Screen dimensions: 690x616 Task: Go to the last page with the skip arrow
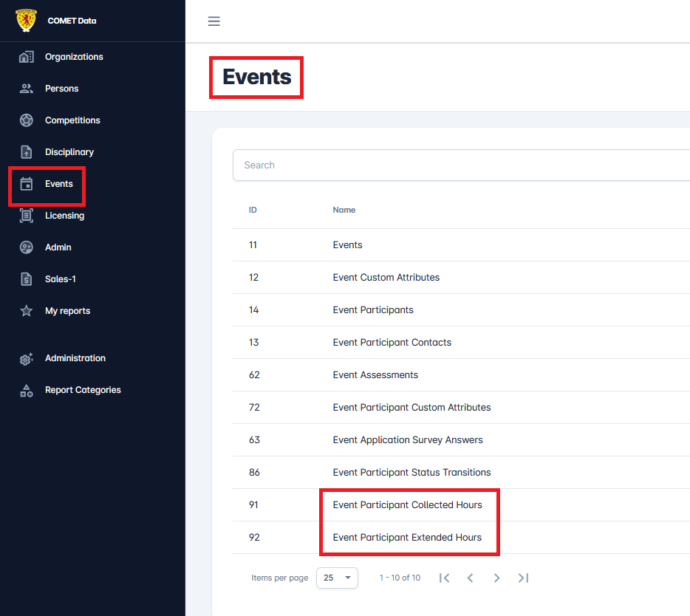(524, 578)
